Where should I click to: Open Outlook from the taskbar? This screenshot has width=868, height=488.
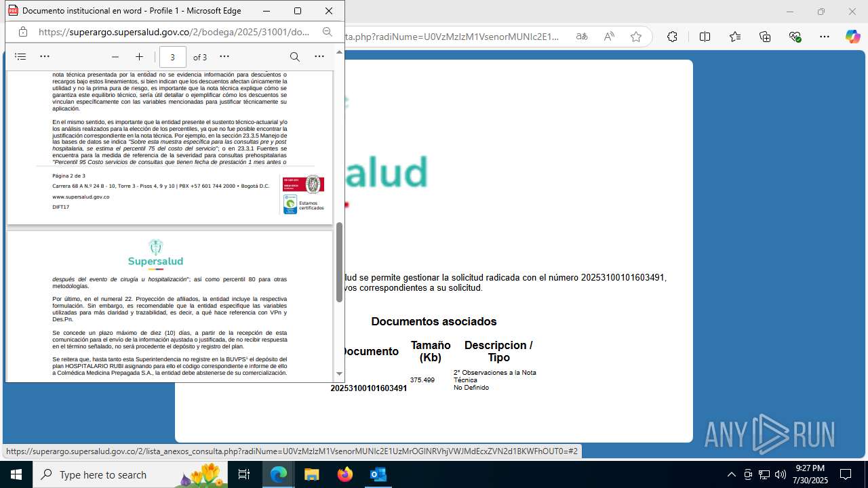[x=378, y=474]
